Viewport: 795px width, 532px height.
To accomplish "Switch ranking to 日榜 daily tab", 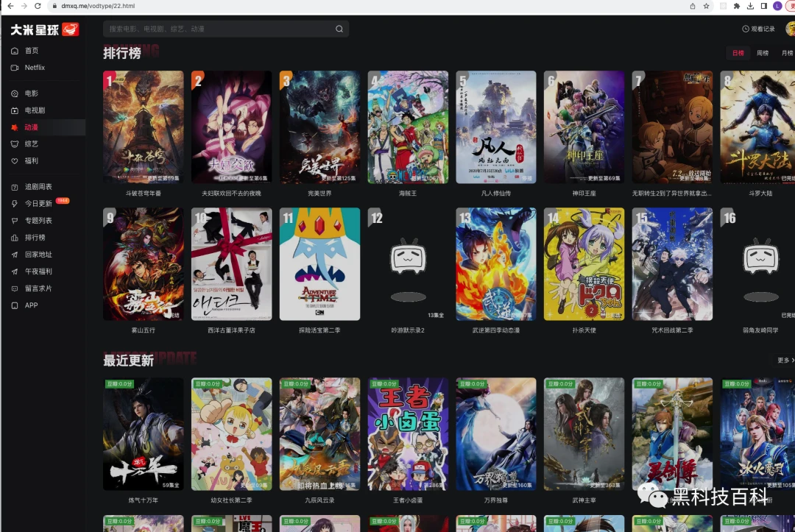I will tap(738, 53).
